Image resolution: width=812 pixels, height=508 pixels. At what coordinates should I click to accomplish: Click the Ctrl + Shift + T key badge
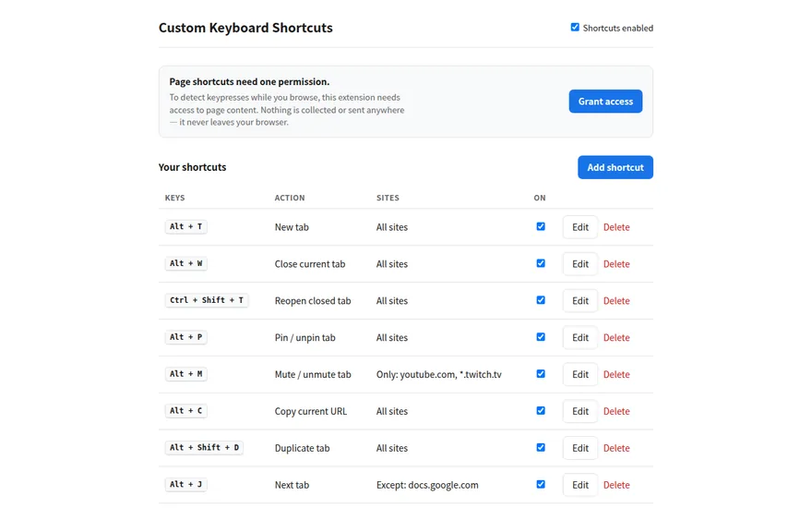coord(207,300)
